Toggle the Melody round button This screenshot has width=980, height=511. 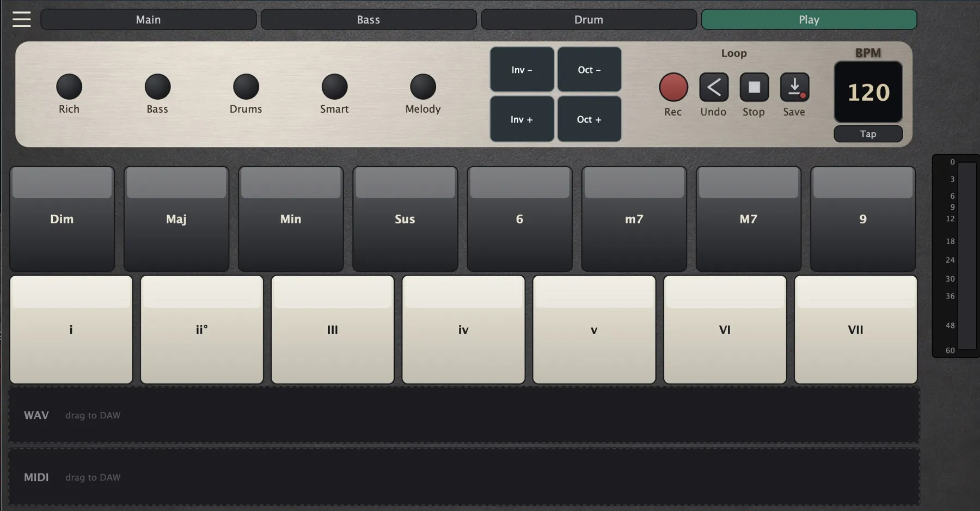coord(423,87)
